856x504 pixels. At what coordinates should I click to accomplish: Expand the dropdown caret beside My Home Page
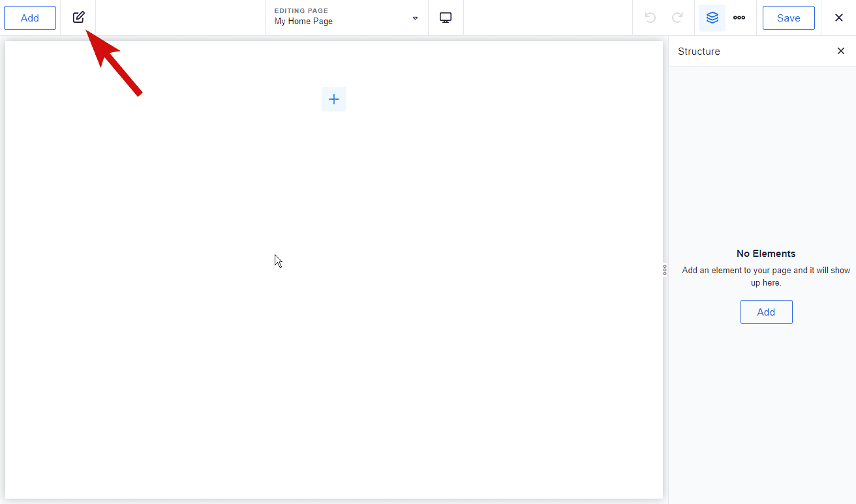click(415, 18)
